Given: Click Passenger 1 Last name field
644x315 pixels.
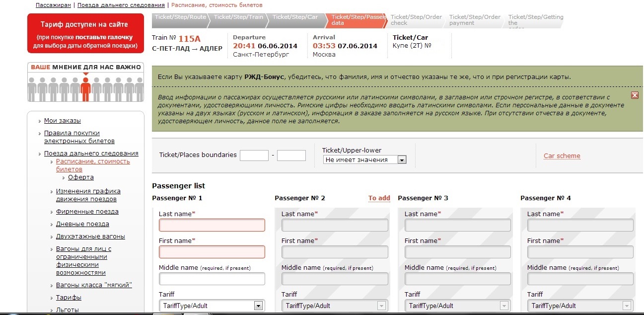Looking at the screenshot, I should click(x=212, y=225).
